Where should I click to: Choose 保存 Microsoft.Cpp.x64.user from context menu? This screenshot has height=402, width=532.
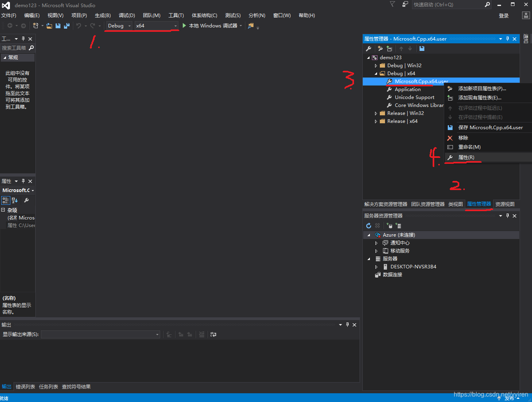click(x=488, y=128)
